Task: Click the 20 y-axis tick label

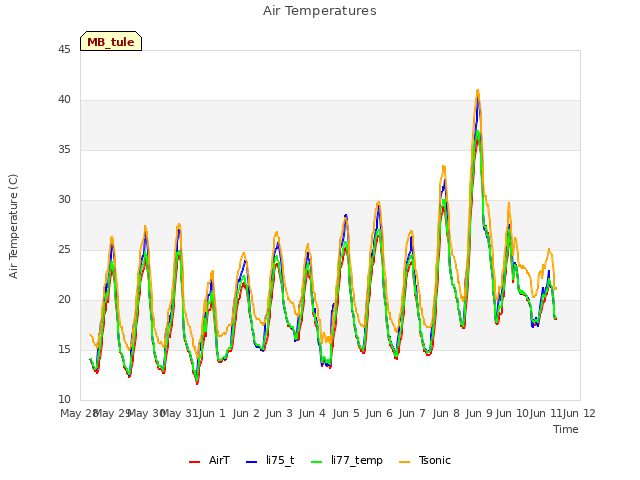Action: click(64, 300)
